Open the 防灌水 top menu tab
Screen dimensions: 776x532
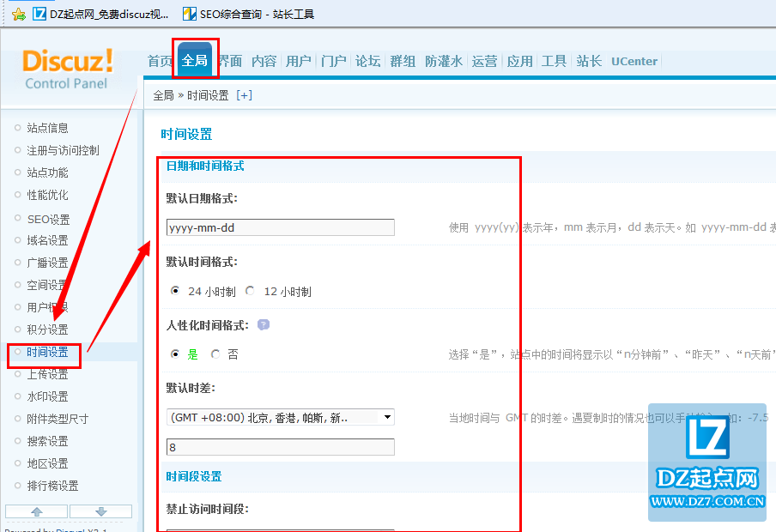click(443, 61)
